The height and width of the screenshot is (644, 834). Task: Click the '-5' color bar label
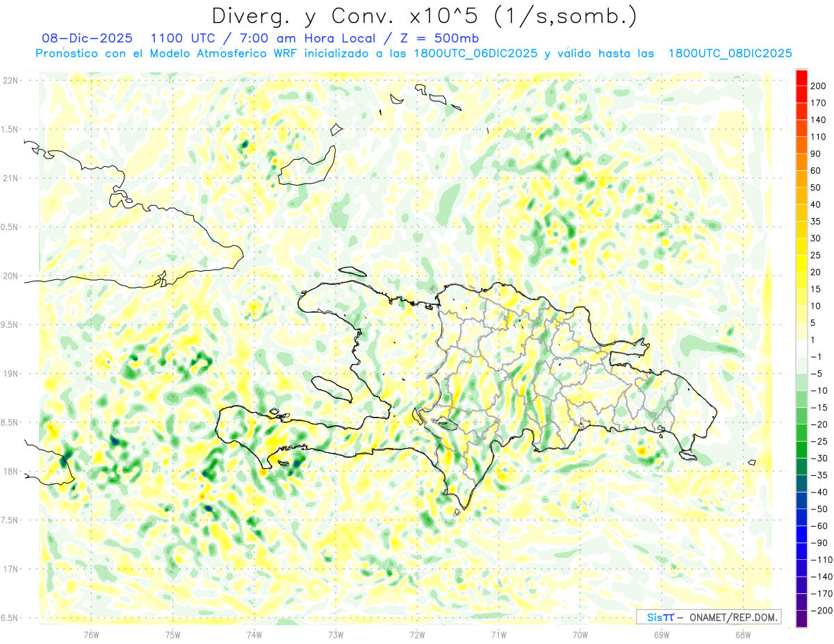point(817,374)
